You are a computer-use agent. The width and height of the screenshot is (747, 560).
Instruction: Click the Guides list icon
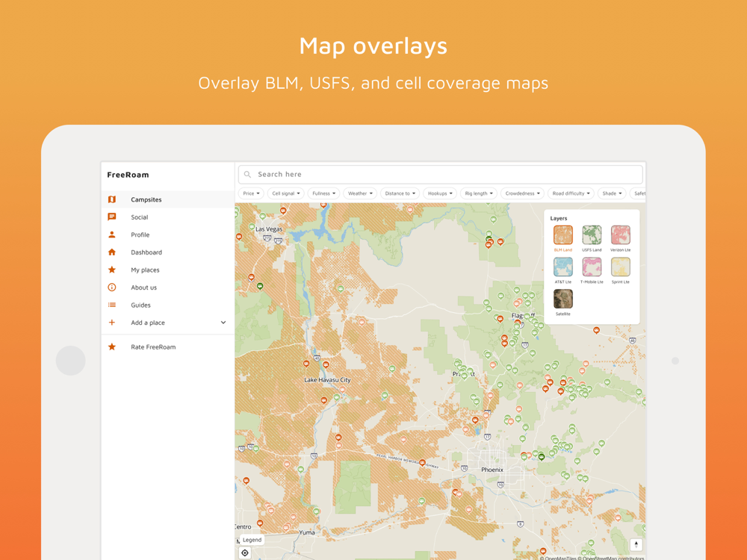112,305
